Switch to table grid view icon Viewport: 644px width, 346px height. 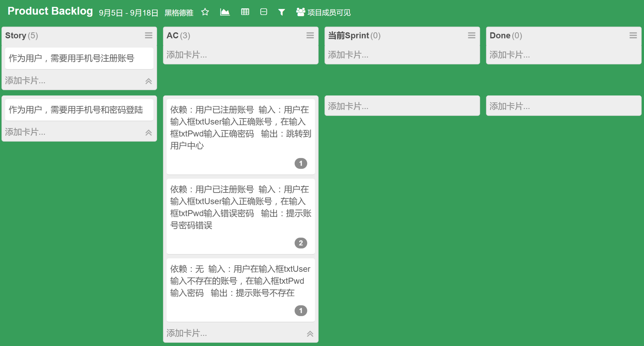245,12
